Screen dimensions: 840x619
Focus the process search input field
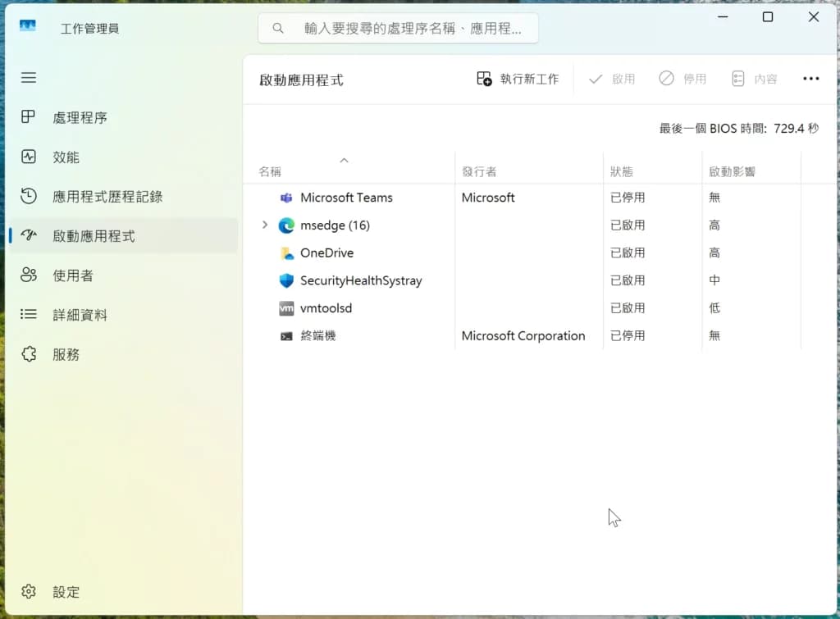coord(398,28)
